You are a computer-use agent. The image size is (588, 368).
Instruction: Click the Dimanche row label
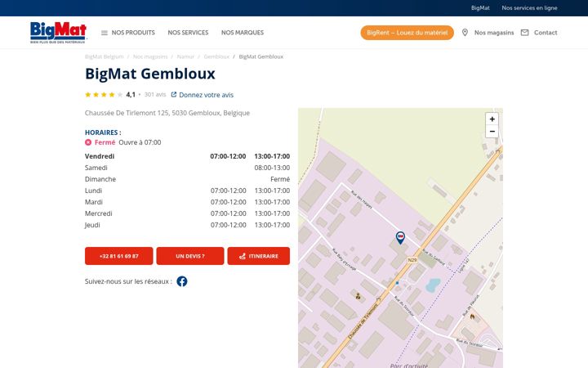pyautogui.click(x=100, y=179)
